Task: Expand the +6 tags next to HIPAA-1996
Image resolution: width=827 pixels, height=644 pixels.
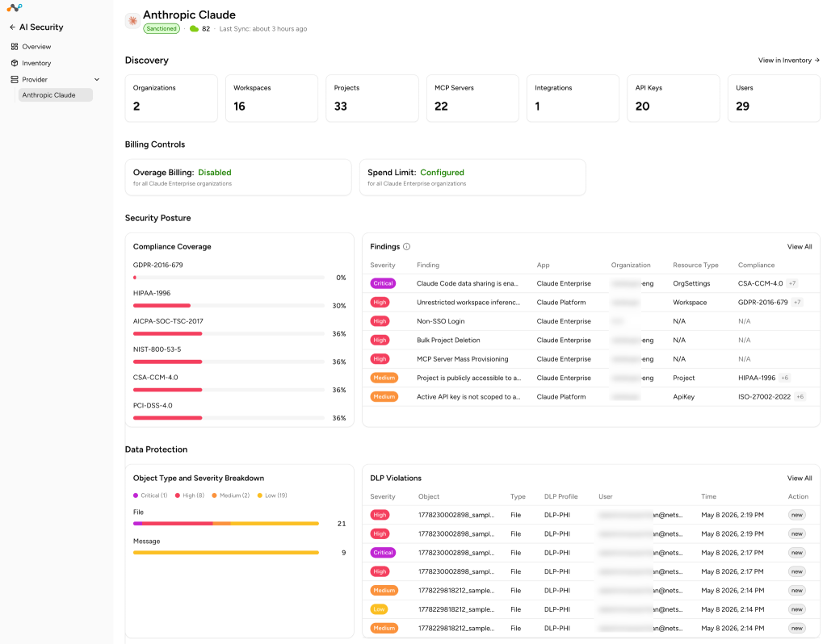Action: (x=785, y=378)
